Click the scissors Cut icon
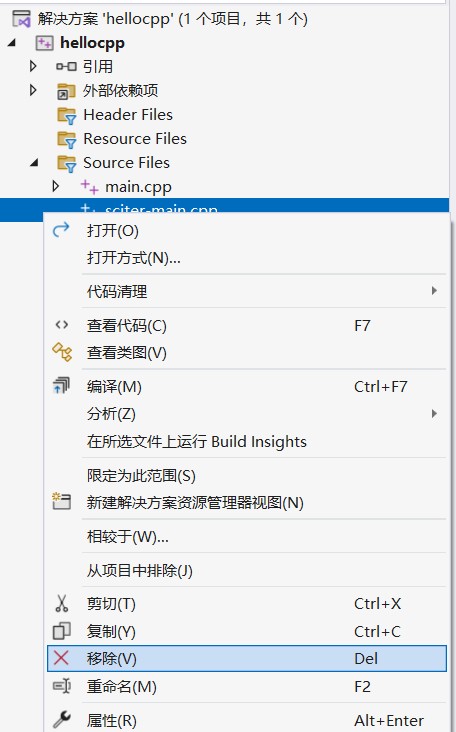Image resolution: width=456 pixels, height=732 pixels. (x=62, y=603)
